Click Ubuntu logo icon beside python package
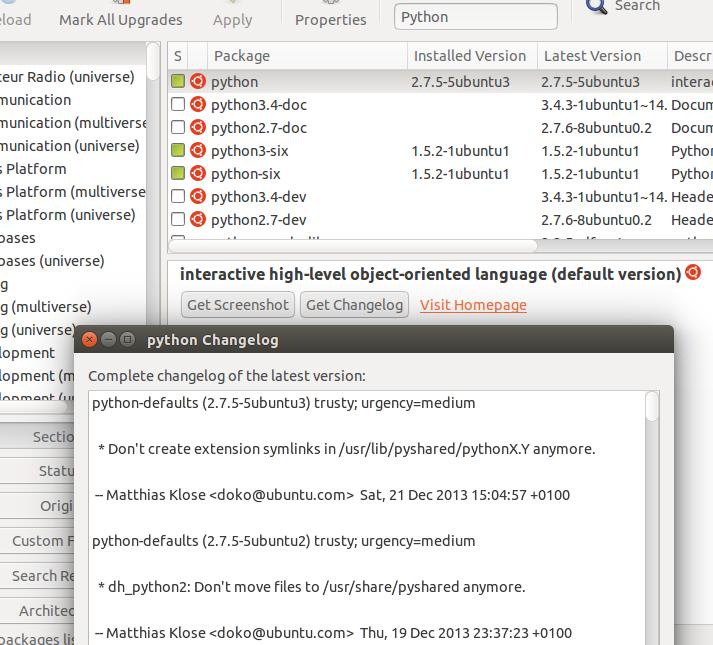This screenshot has height=645, width=713. click(198, 81)
